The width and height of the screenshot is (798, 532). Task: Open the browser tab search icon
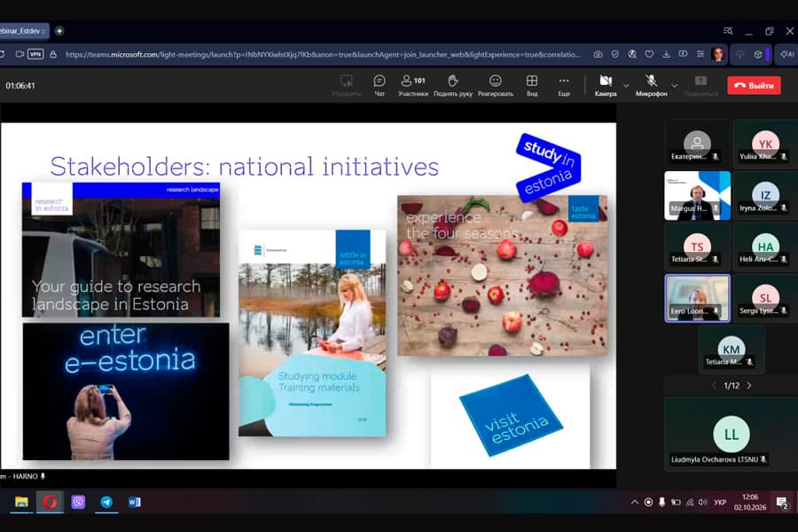(x=728, y=31)
